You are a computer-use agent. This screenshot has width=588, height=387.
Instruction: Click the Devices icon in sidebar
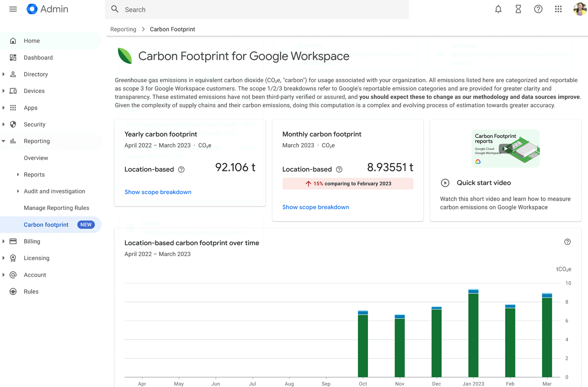(13, 91)
